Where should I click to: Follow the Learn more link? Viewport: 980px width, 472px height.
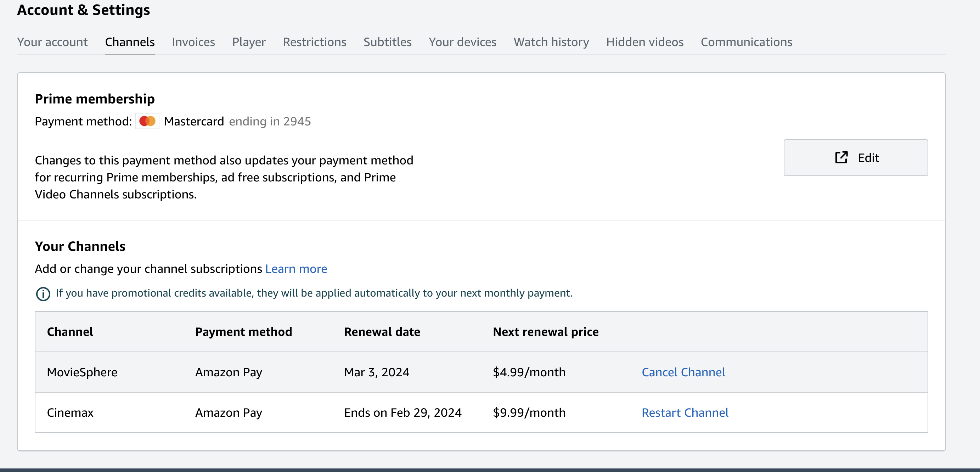point(296,269)
